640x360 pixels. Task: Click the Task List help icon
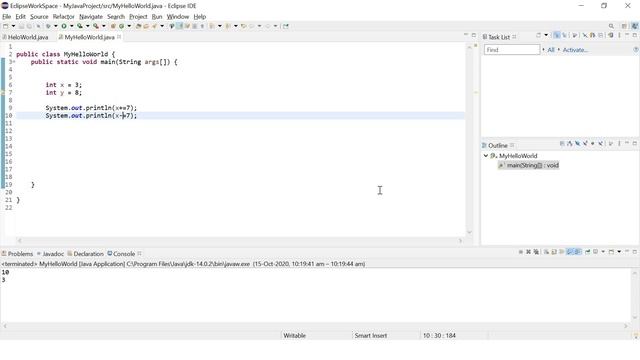pyautogui.click(x=636, y=50)
